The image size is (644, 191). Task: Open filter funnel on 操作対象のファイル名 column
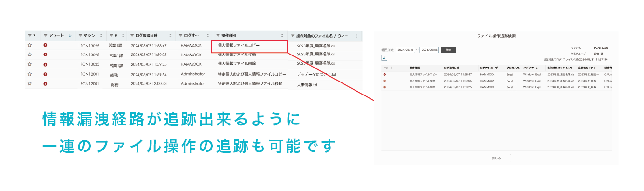click(292, 36)
